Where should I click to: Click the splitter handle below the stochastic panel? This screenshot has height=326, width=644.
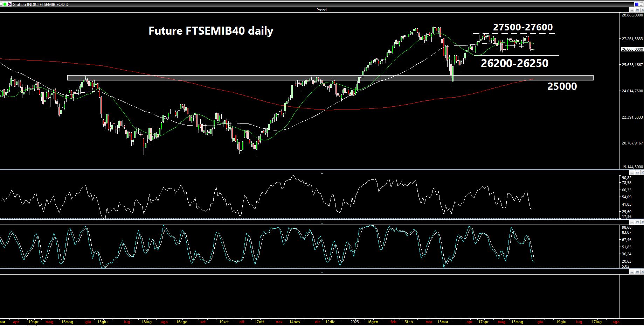(322, 272)
